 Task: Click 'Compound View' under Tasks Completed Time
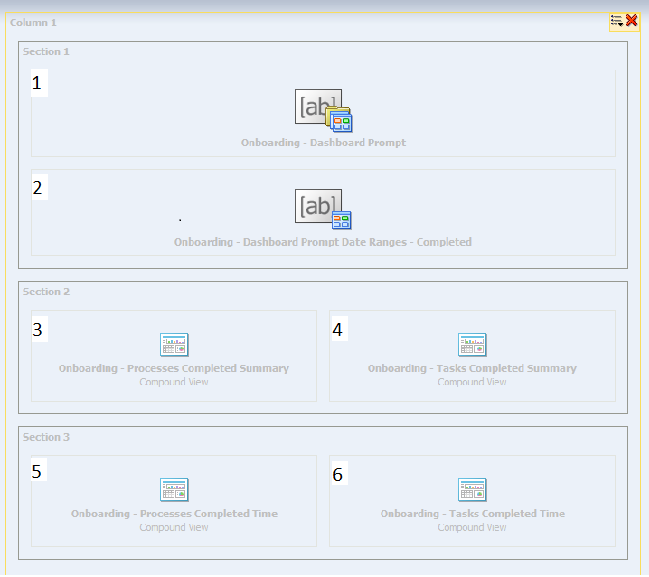pyautogui.click(x=472, y=527)
